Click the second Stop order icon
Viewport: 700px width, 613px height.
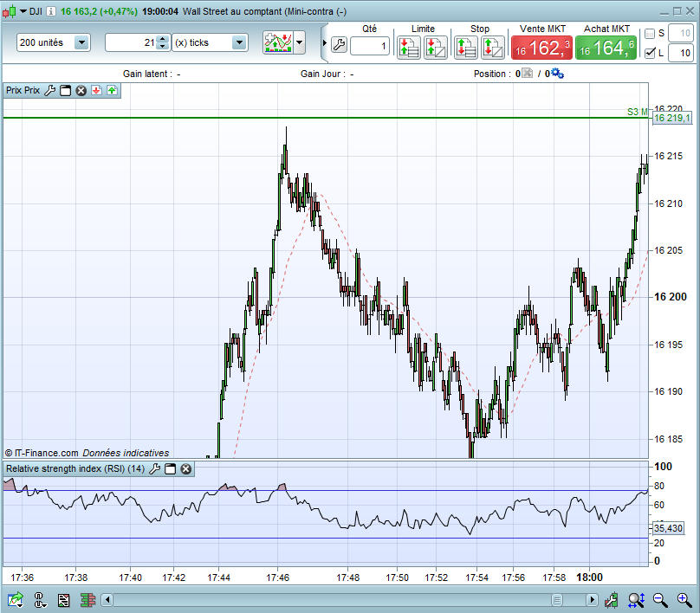(492, 48)
